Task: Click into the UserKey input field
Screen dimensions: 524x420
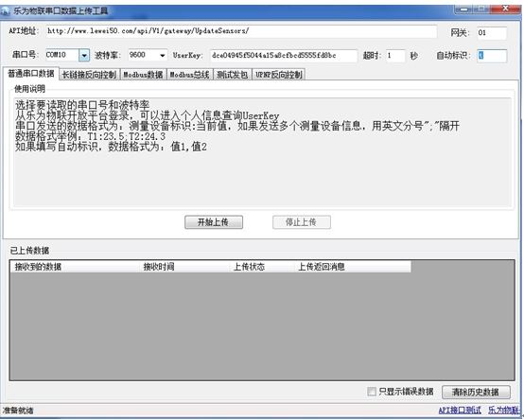Action: (x=284, y=56)
